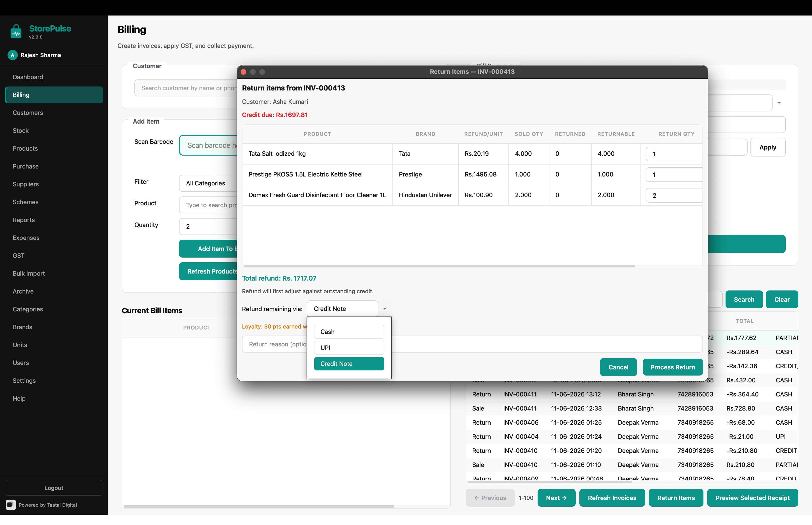The width and height of the screenshot is (812, 525).
Task: Click the customer search field
Action: pyautogui.click(x=186, y=88)
